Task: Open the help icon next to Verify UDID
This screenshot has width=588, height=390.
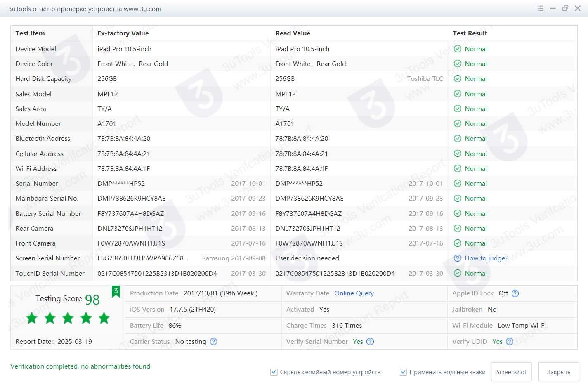Action: point(510,341)
